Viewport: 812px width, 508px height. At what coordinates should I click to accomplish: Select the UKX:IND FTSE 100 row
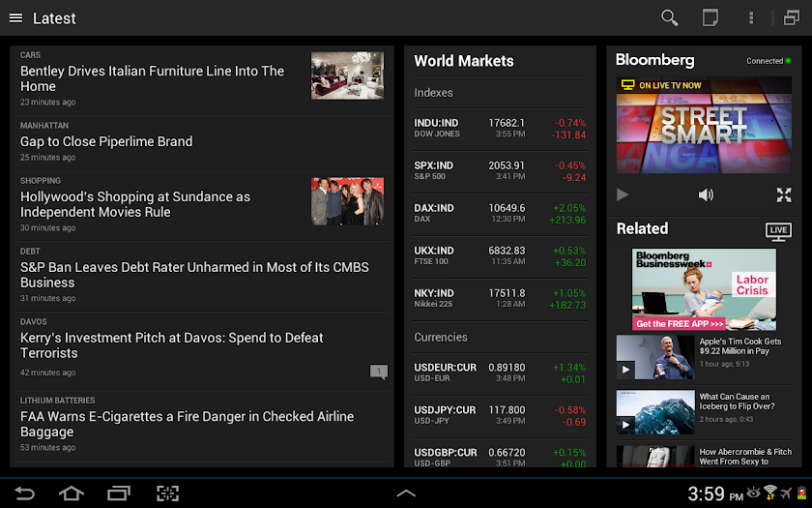tap(500, 256)
